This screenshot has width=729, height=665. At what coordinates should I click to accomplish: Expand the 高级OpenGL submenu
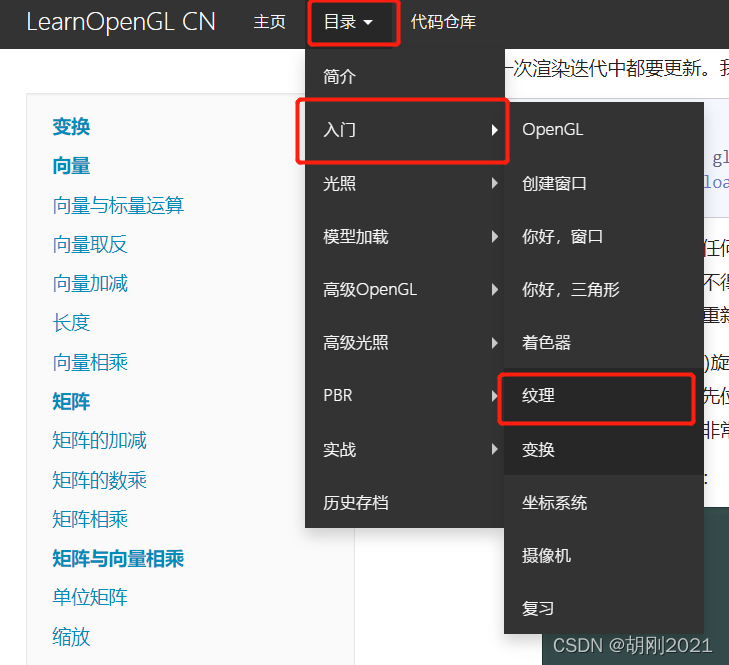click(404, 290)
